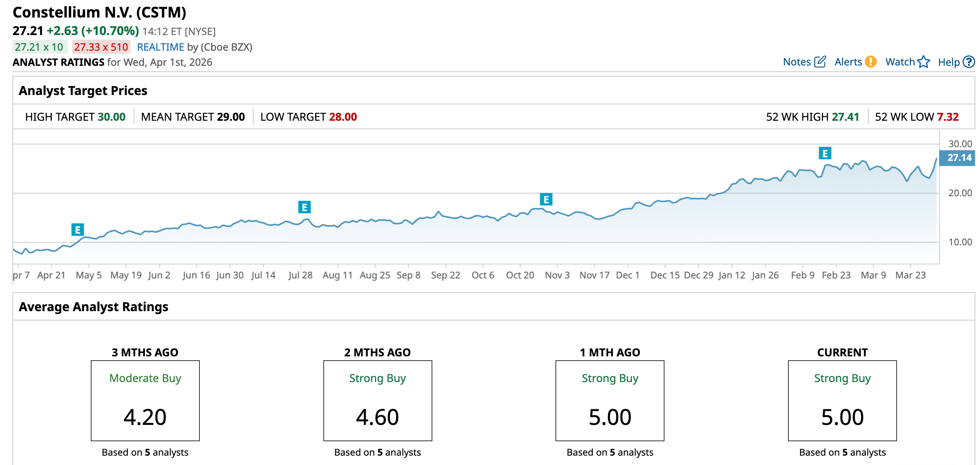The height and width of the screenshot is (465, 980).
Task: Open the Alerts exclamation icon
Action: (x=871, y=62)
